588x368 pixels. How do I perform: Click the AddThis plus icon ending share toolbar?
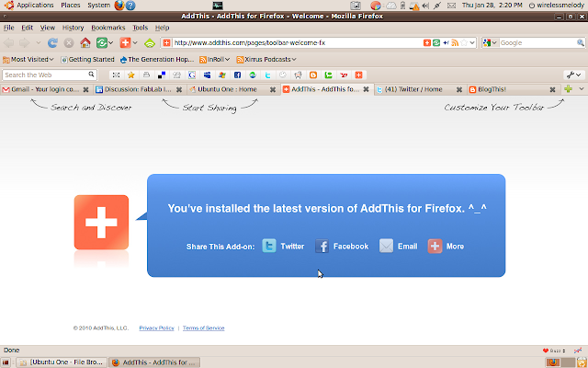coord(359,75)
